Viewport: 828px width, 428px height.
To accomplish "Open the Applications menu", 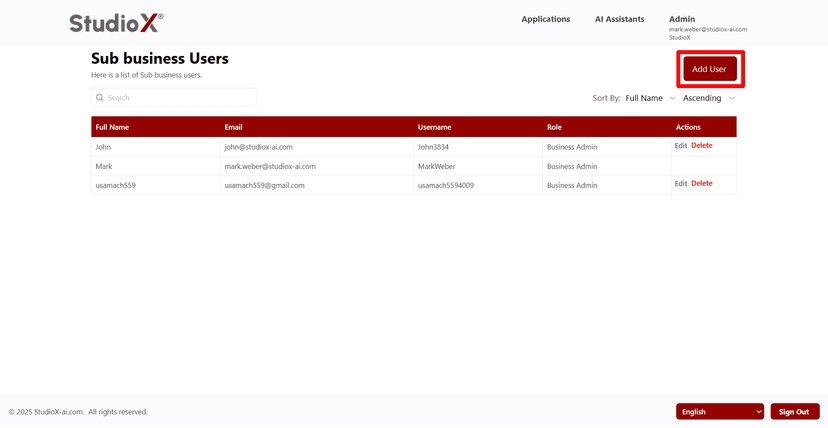I will pos(545,19).
